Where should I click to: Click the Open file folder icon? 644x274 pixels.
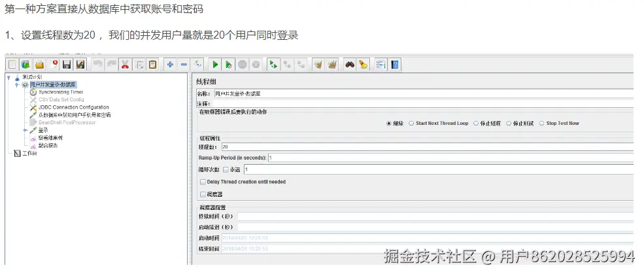click(x=40, y=65)
